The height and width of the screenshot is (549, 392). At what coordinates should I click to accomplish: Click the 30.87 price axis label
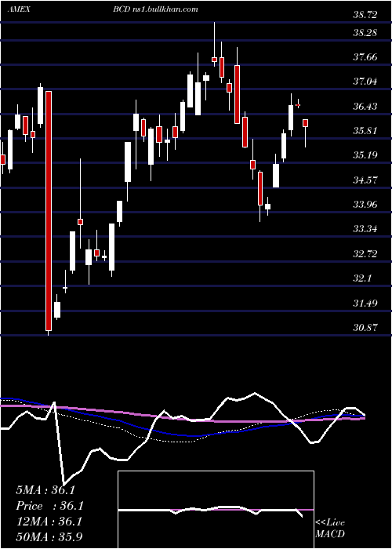(365, 328)
